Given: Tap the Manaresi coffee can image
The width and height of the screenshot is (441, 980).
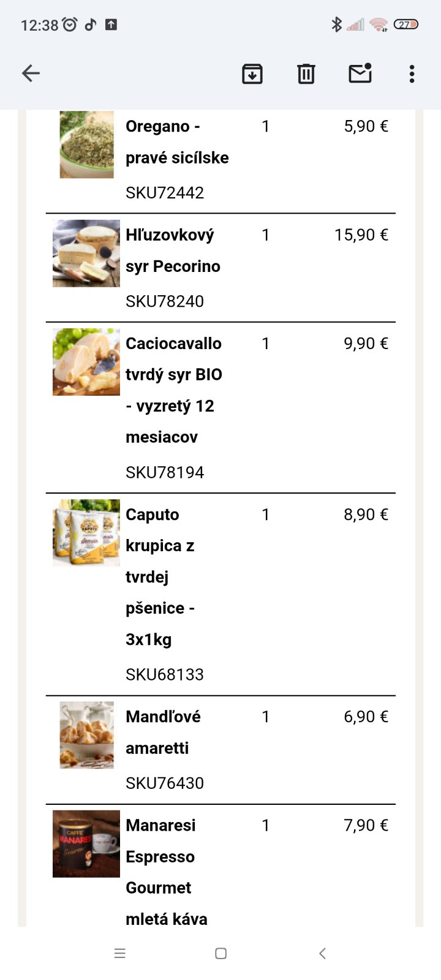Looking at the screenshot, I should (x=86, y=843).
